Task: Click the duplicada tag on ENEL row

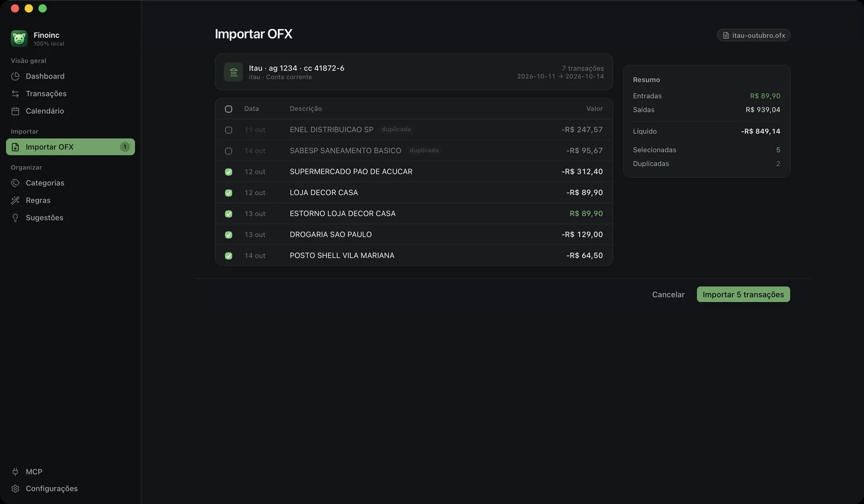Action: coord(396,130)
